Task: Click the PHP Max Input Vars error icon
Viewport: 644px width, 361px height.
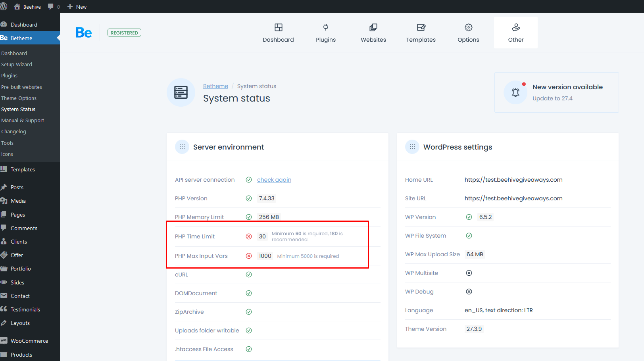Action: tap(249, 256)
